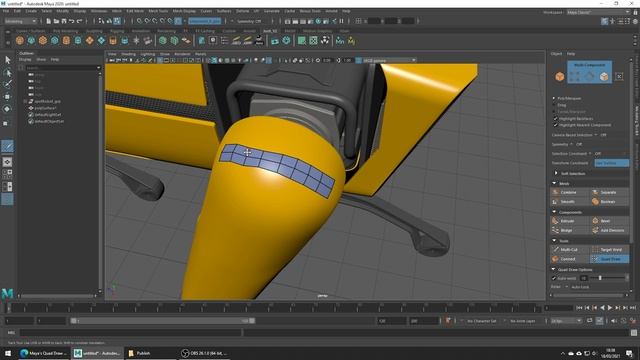This screenshot has height=360, width=640.
Task: Click the highlighted Quad Draw last-tool icon
Action: 7,146
